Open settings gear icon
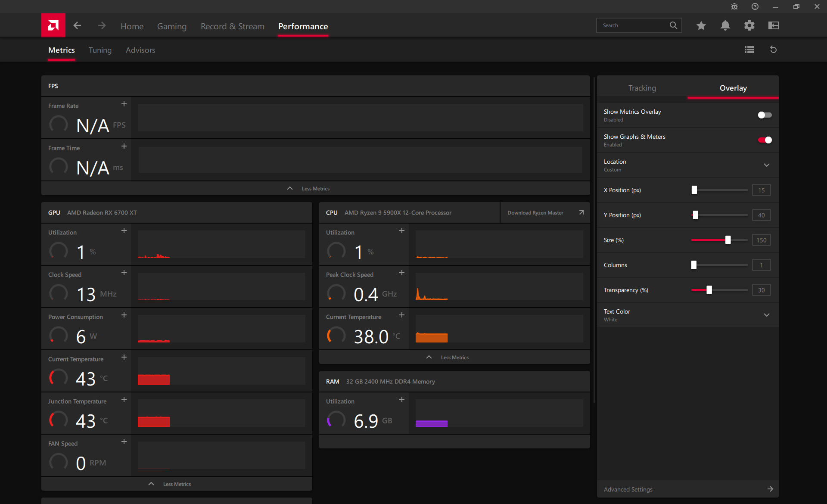Image resolution: width=827 pixels, height=504 pixels. pyautogui.click(x=749, y=26)
